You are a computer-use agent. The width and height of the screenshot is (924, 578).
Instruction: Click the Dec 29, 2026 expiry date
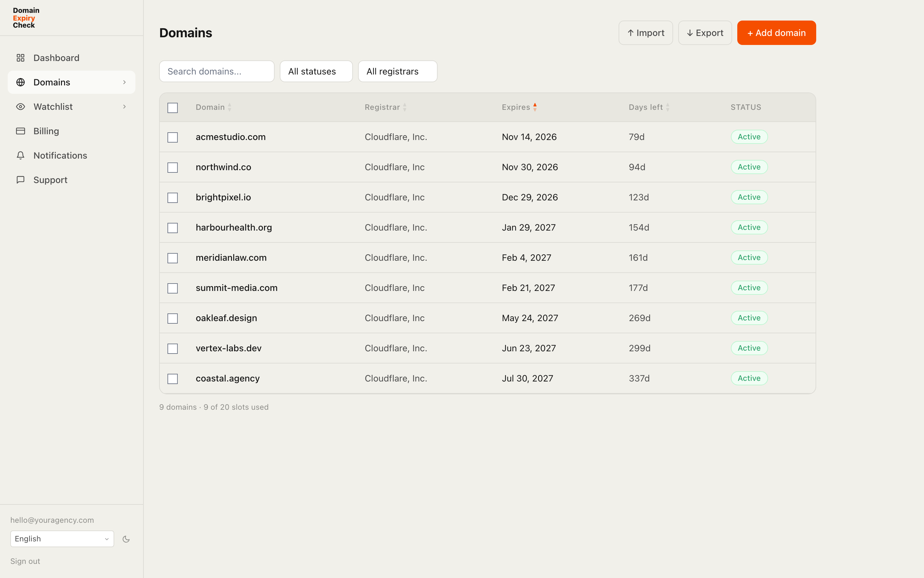click(530, 197)
